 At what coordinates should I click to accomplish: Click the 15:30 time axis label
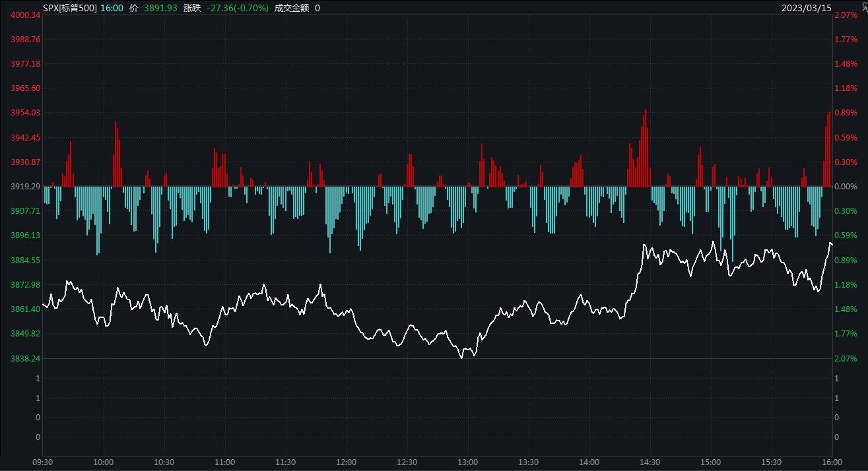point(771,462)
